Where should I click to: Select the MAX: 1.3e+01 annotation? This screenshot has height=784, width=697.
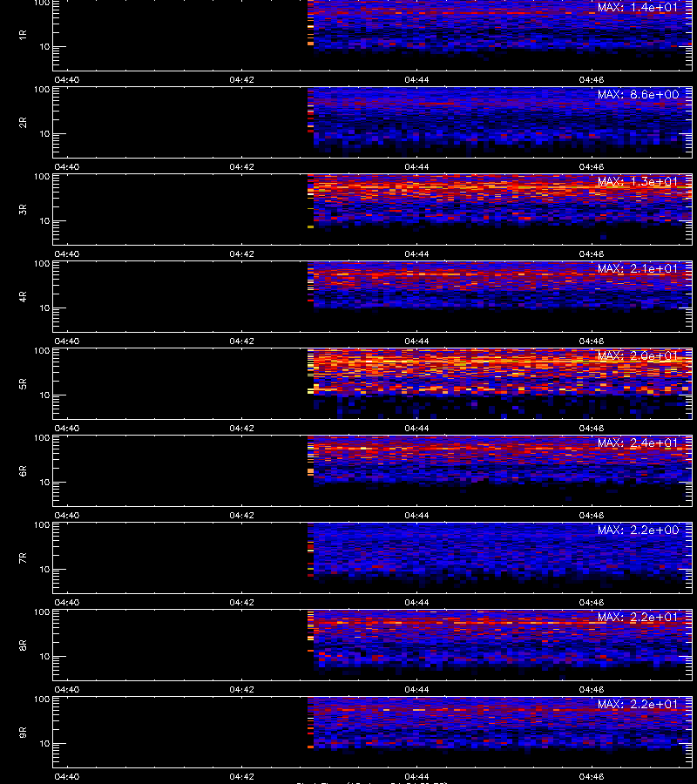(638, 181)
